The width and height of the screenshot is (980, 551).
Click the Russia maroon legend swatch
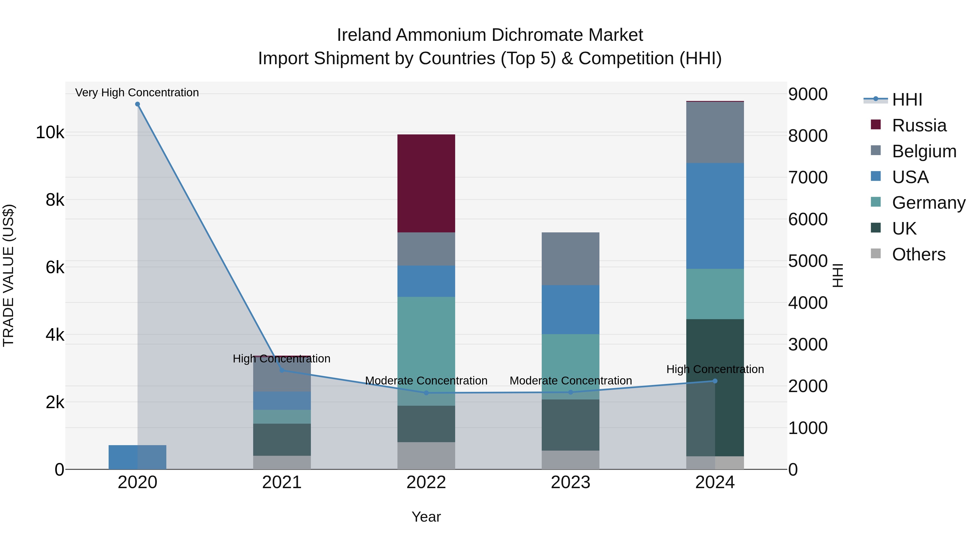point(876,124)
